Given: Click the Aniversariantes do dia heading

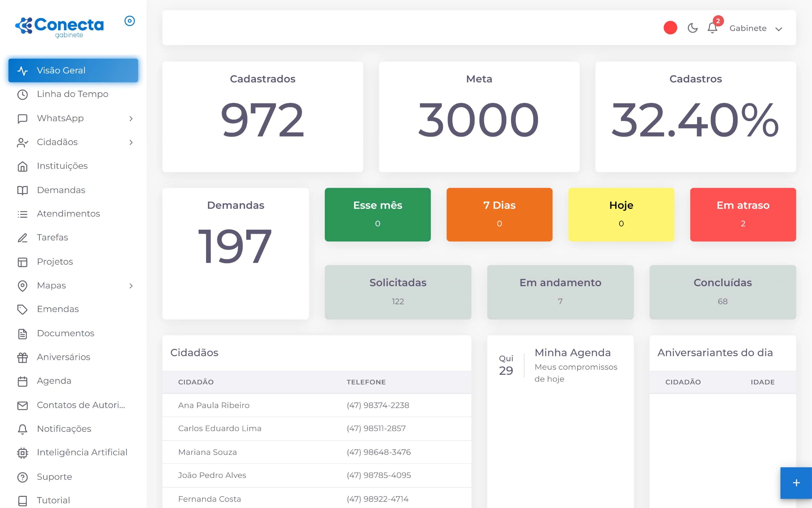Looking at the screenshot, I should click(715, 353).
